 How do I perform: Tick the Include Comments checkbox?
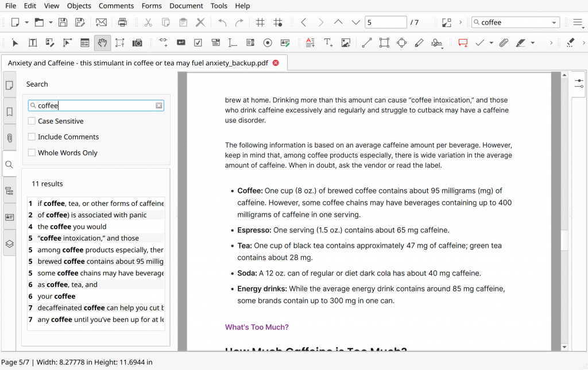(x=32, y=137)
